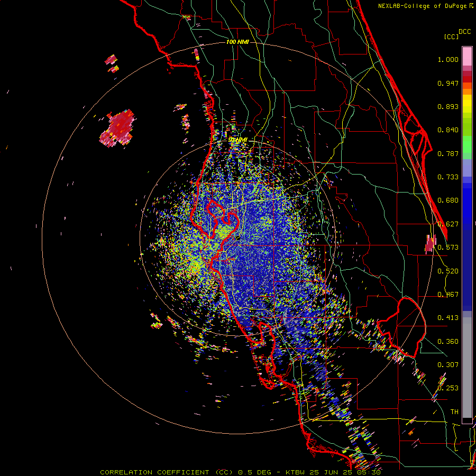Select the 0.253 scale value
Viewport: 476px width, 476px height.
pos(448,388)
